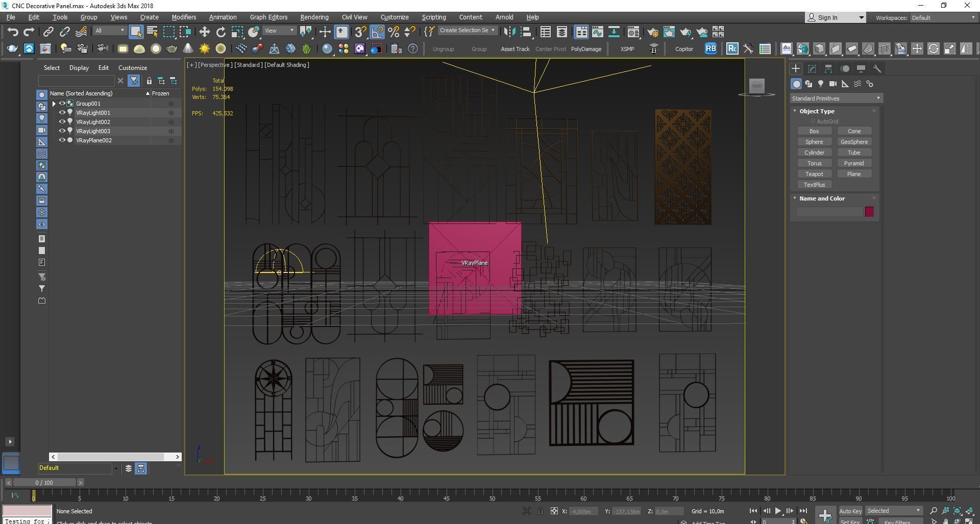The width and height of the screenshot is (980, 524).
Task: Create a Teapot primitive
Action: point(814,174)
